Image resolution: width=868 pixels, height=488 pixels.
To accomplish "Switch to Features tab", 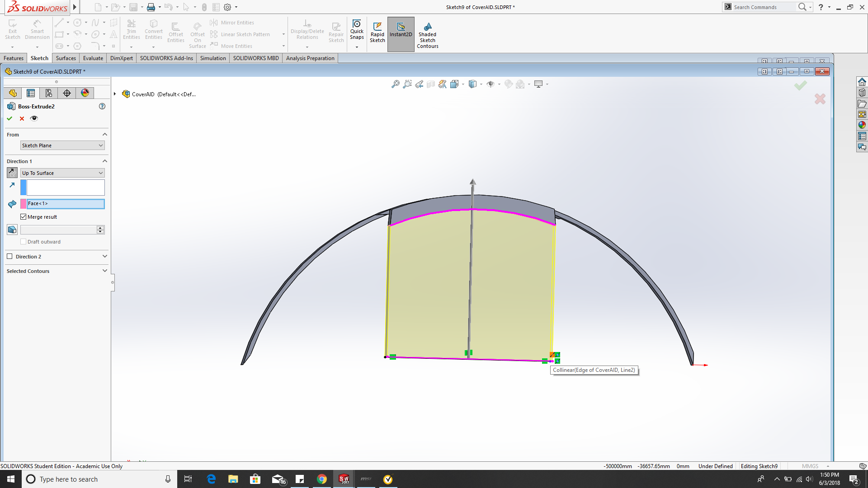I will coord(14,58).
